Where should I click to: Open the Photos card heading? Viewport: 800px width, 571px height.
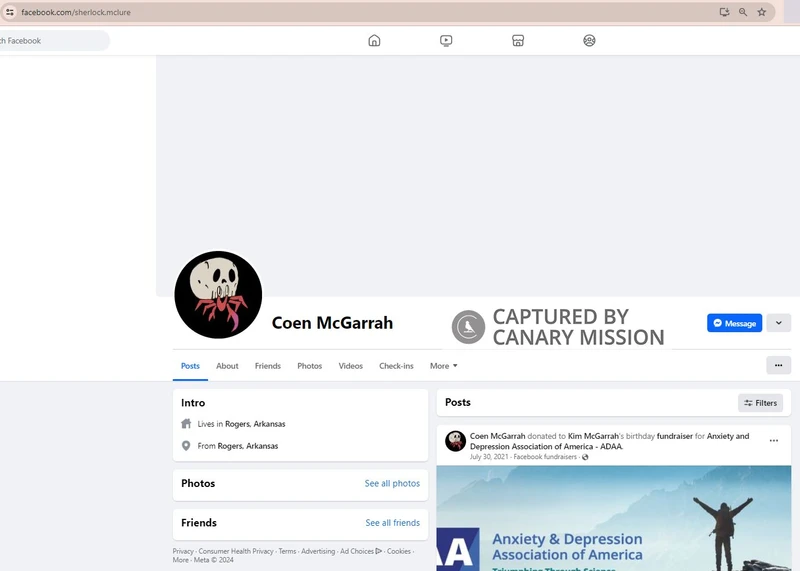pos(198,483)
